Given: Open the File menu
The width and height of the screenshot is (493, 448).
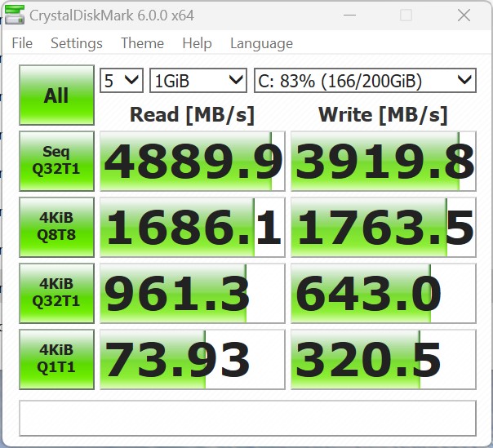Looking at the screenshot, I should 22,43.
